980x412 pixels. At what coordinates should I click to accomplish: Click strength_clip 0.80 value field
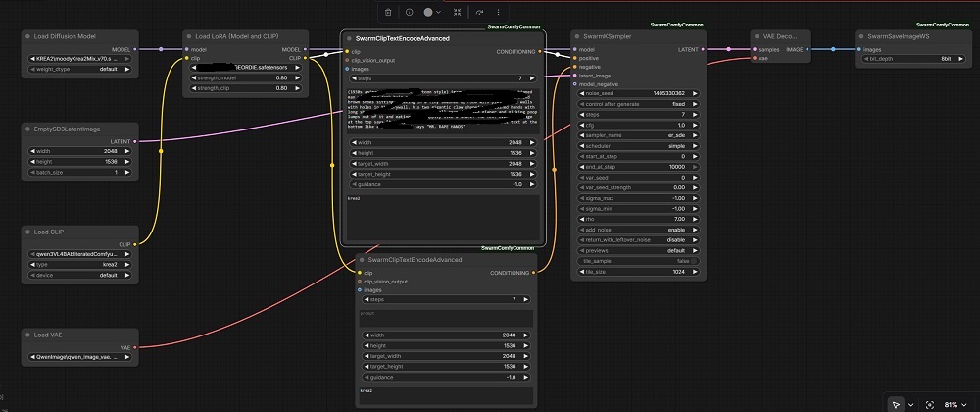(x=246, y=88)
